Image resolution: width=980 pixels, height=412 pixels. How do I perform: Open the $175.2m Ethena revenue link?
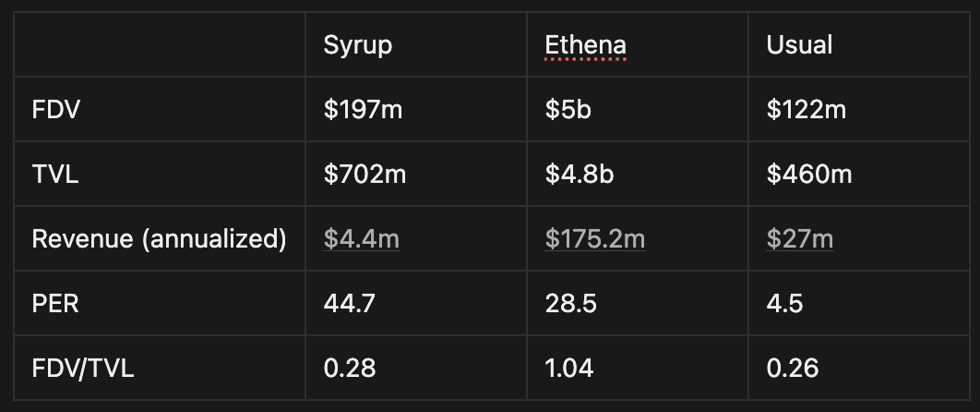pyautogui.click(x=594, y=239)
